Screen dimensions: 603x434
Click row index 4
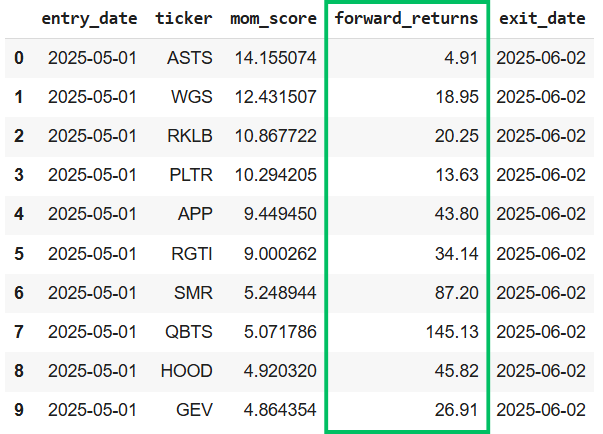coord(19,214)
